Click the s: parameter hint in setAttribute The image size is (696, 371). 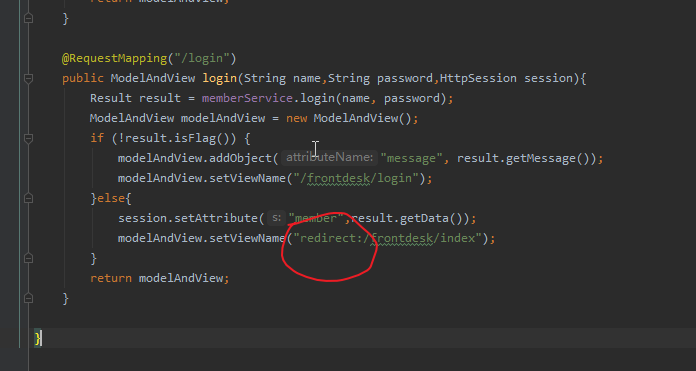(x=276, y=218)
